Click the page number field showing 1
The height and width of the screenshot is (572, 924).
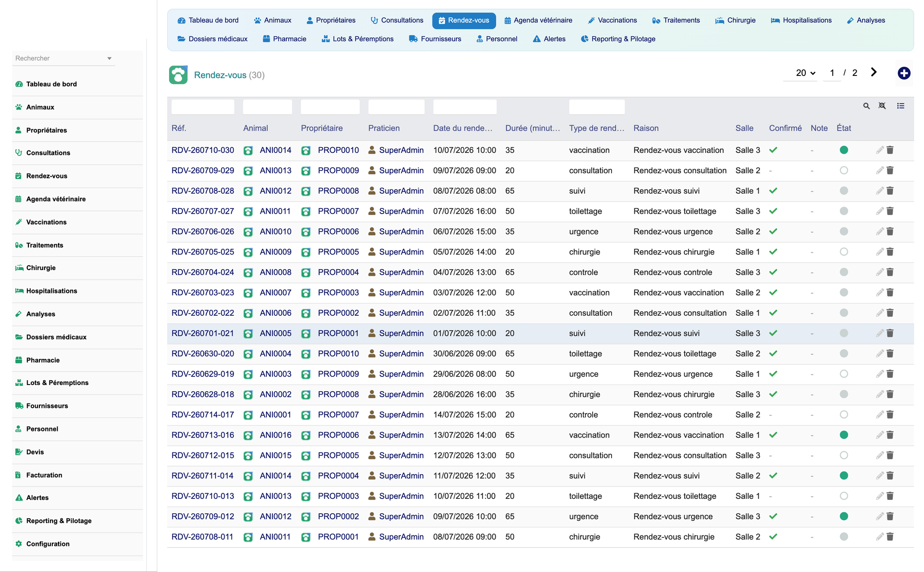click(x=832, y=73)
